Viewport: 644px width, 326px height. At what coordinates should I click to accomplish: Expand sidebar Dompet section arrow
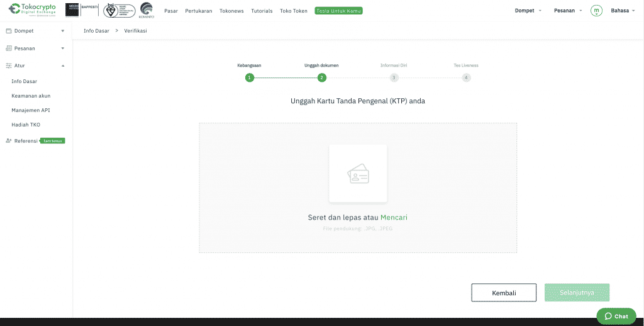click(x=63, y=31)
